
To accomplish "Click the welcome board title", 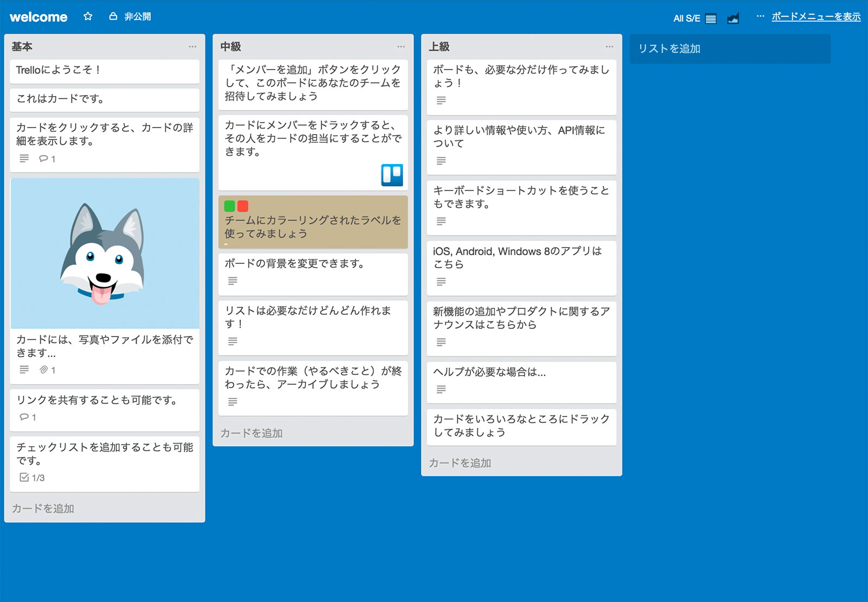I will pos(39,17).
